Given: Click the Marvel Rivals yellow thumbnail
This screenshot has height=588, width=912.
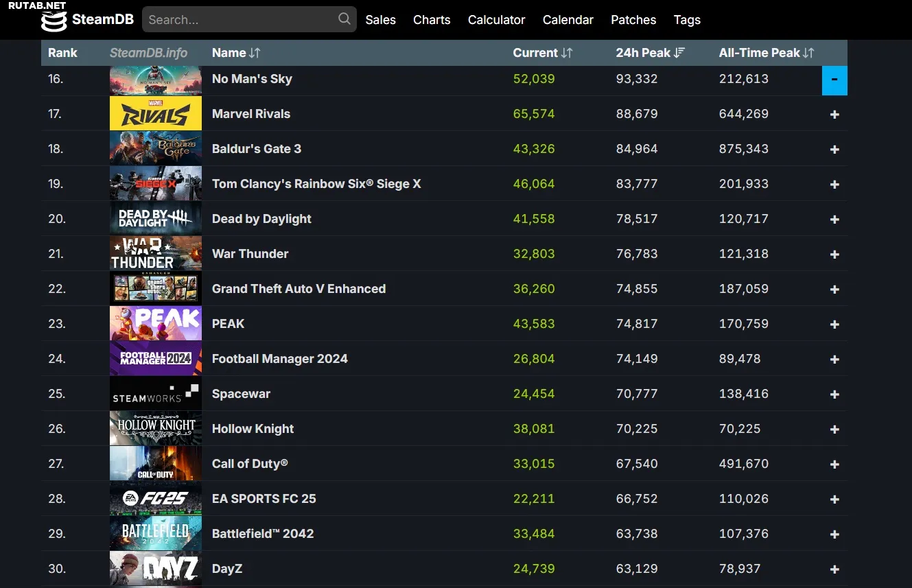Looking at the screenshot, I should point(156,113).
